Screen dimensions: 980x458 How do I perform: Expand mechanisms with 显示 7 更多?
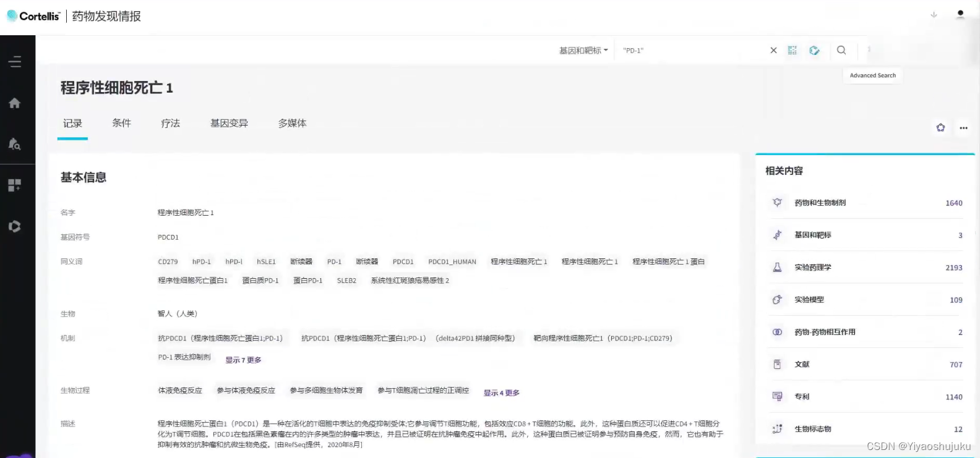(x=243, y=360)
